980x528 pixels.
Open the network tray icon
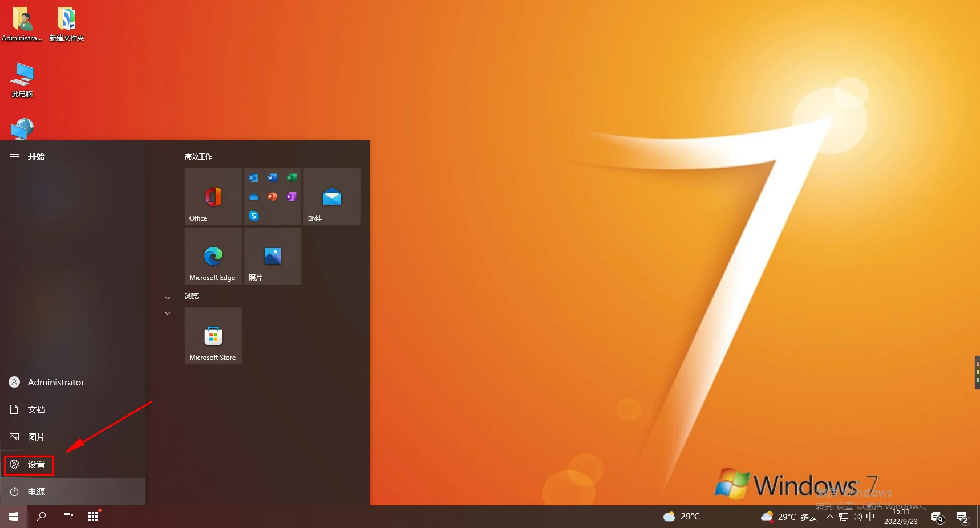844,517
